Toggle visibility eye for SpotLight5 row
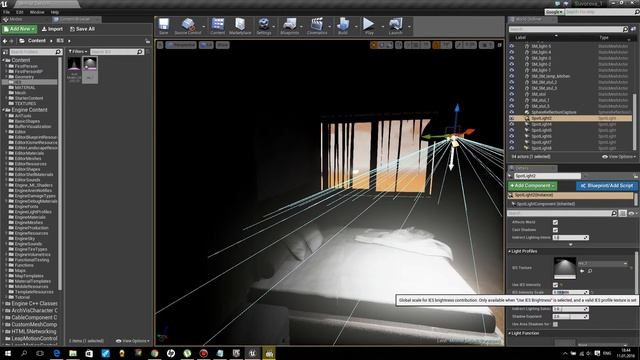 511,130
